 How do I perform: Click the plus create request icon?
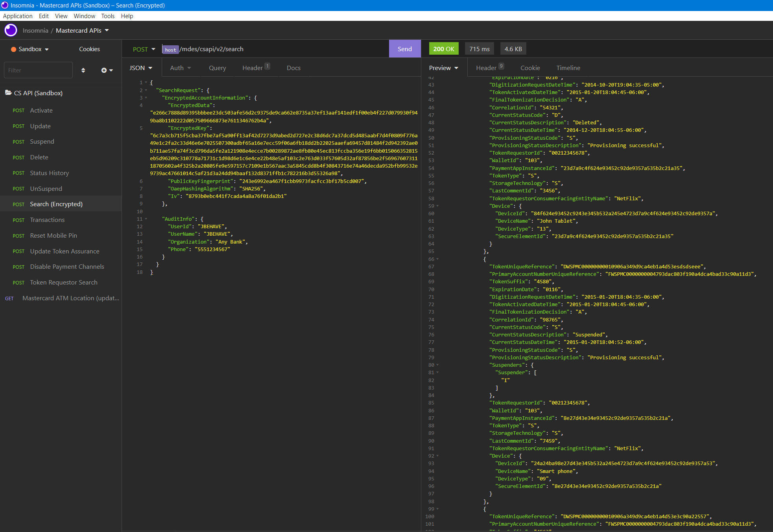[104, 70]
